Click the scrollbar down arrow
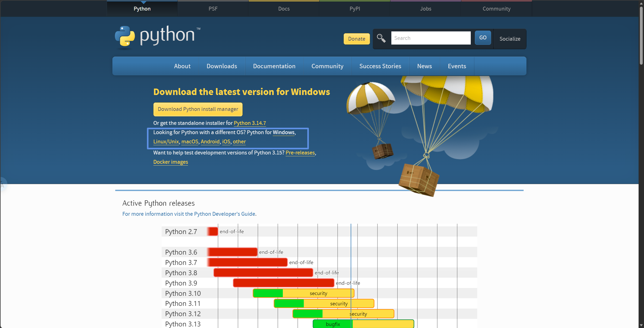Screen dimensions: 644x328 click(x=641, y=325)
